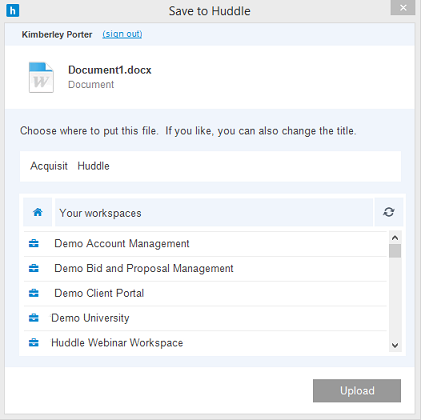Click the scrollbar up arrow
The height and width of the screenshot is (420, 421).
click(395, 238)
